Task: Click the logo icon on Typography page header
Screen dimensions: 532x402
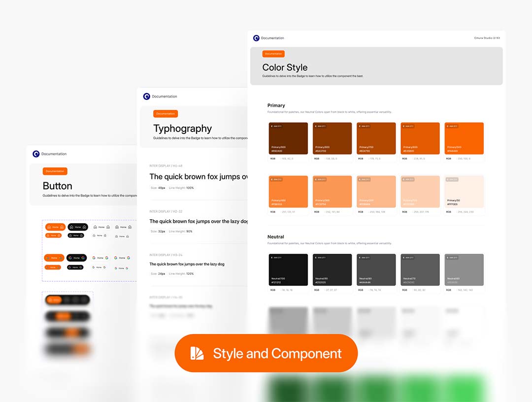Action: coord(146,97)
